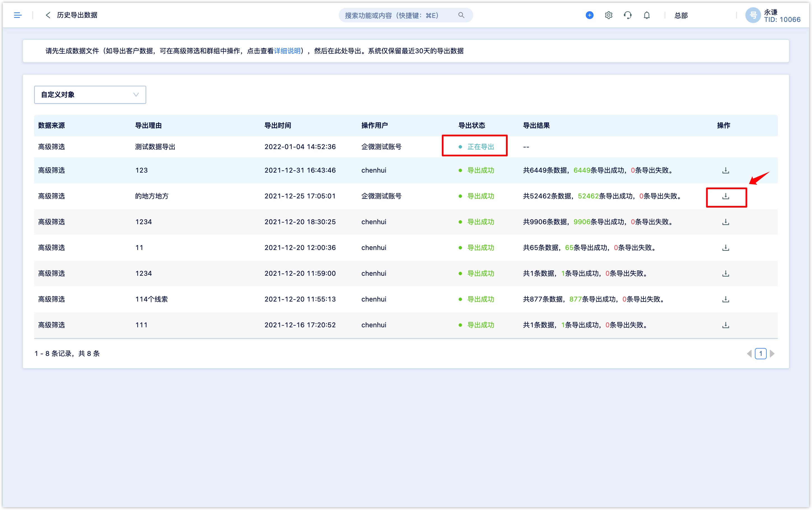Download the export with reason 123

(x=725, y=170)
